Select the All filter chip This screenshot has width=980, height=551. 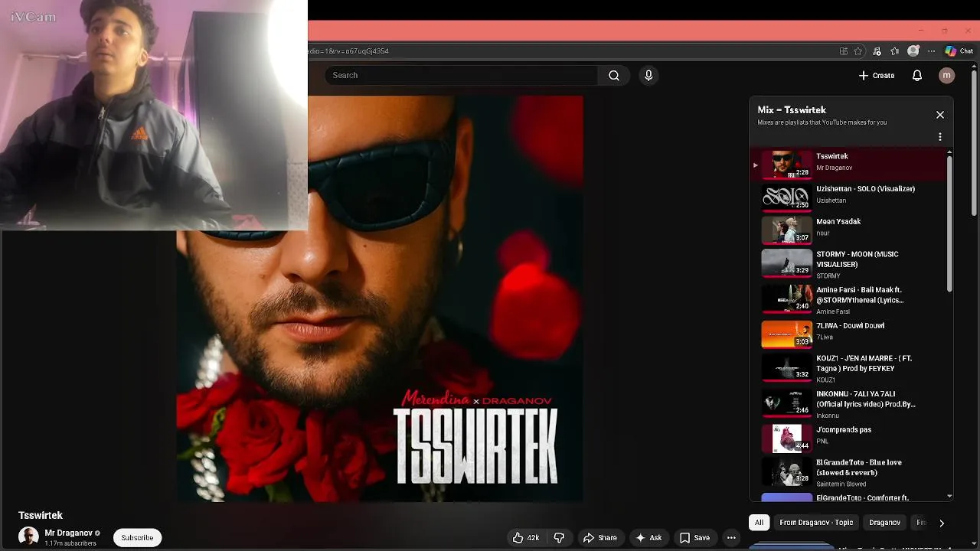759,523
